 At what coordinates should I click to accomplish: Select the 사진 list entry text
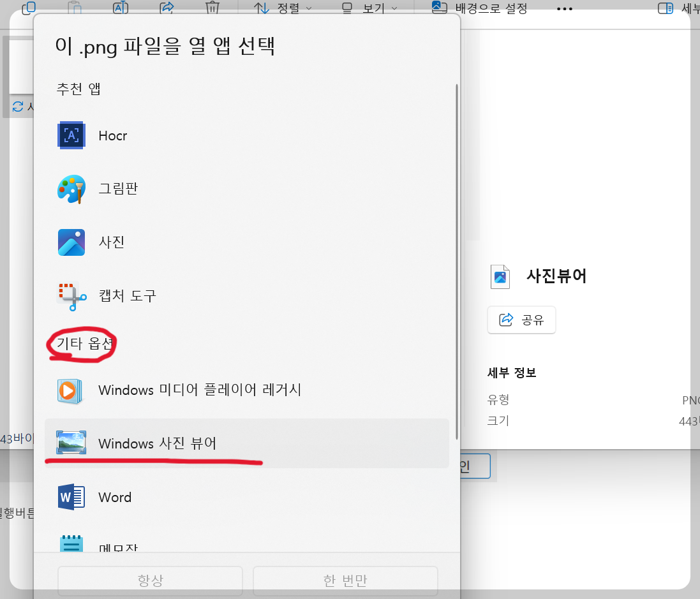click(112, 242)
